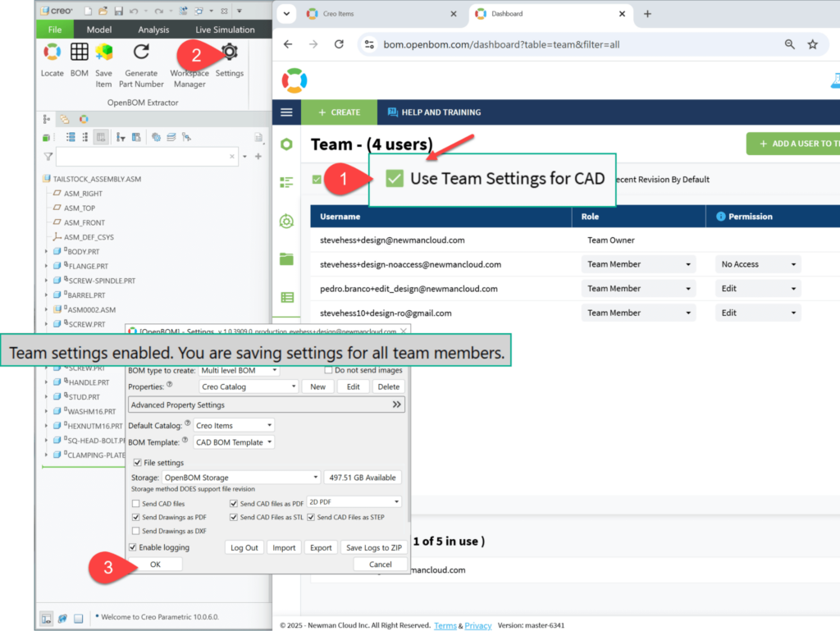Open Properties Creo Catalog dropdown

pyautogui.click(x=249, y=386)
